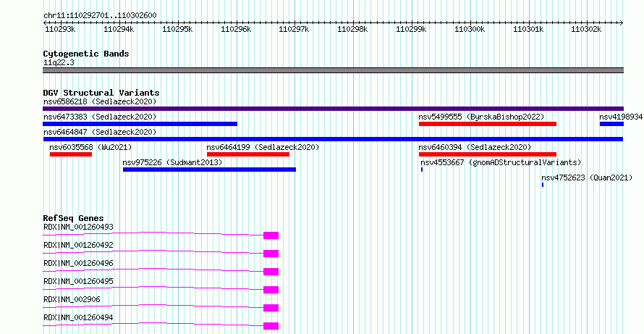Click the tiny nsv4752623 Quan2021 variant marker
Image resolution: width=644 pixels, height=334 pixels.
click(543, 185)
